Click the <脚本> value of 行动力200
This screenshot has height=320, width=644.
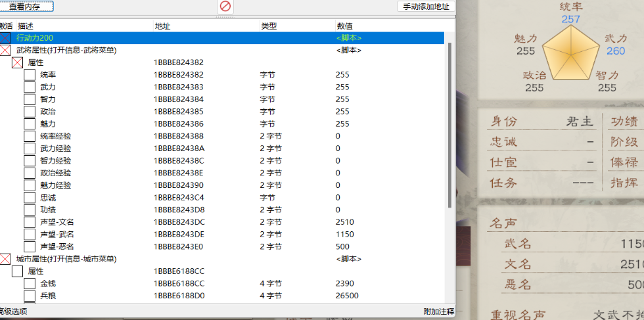(349, 38)
